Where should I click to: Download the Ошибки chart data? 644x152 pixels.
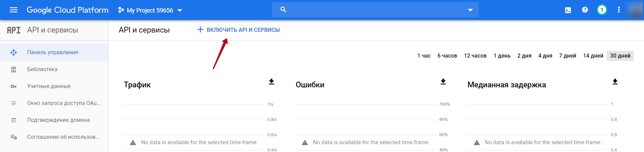coord(443,82)
